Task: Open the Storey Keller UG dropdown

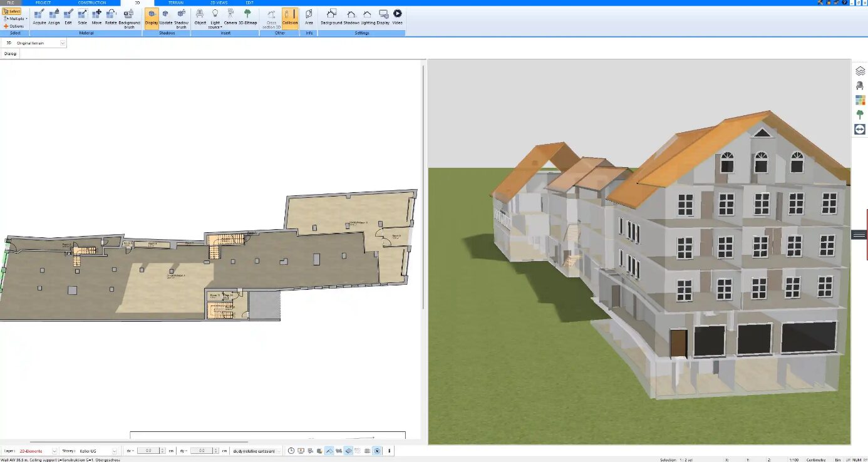Action: point(114,451)
